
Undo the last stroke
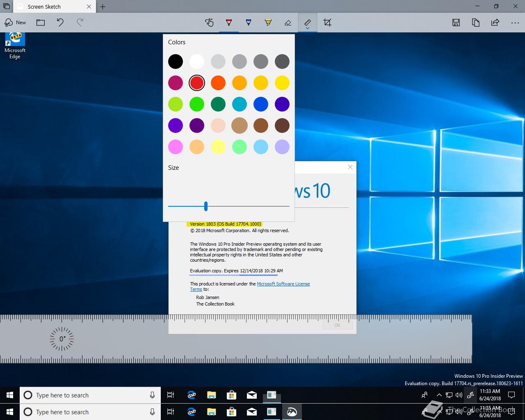tap(60, 23)
